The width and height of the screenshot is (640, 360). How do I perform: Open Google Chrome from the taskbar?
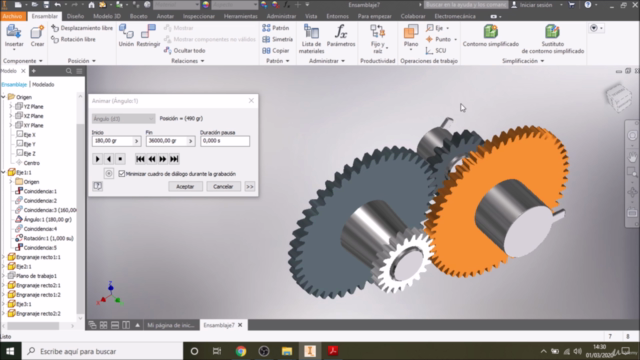(x=241, y=351)
